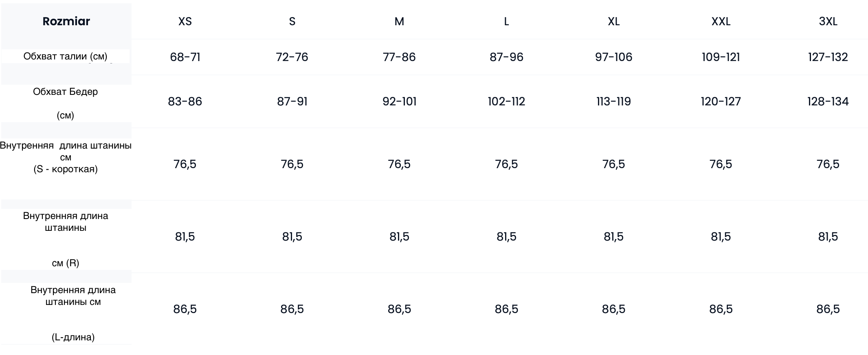868x355 pixels.
Task: Click the Обхват талии (см) row label
Action: pos(66,56)
